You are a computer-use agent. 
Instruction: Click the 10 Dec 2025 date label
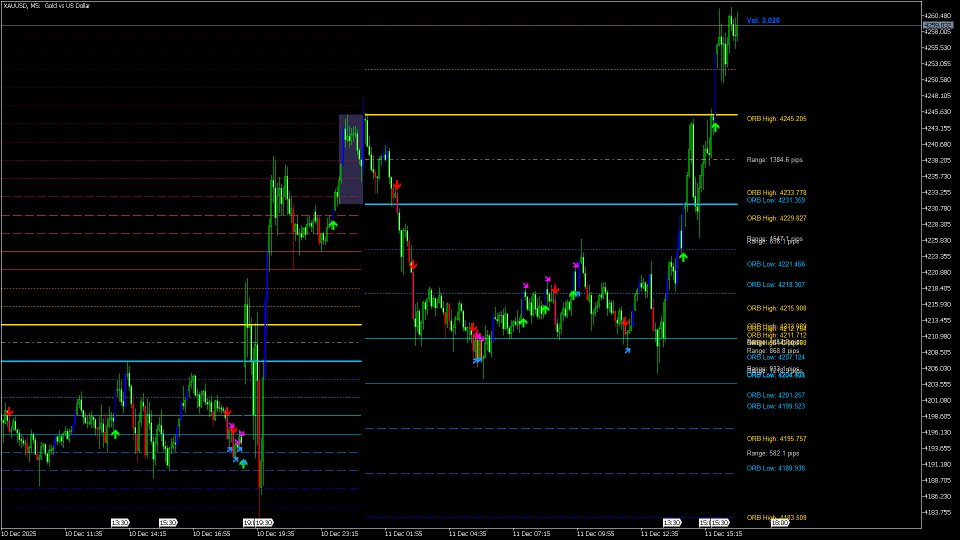point(20,534)
